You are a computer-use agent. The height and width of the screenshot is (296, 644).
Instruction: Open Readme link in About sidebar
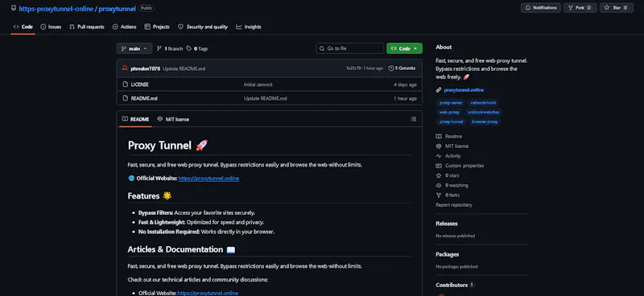(448, 136)
